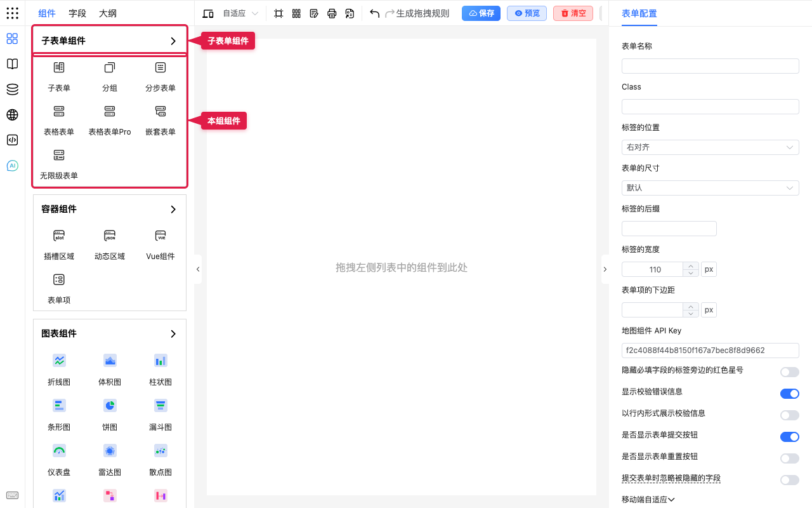Pick the Vue组件 component

160,244
